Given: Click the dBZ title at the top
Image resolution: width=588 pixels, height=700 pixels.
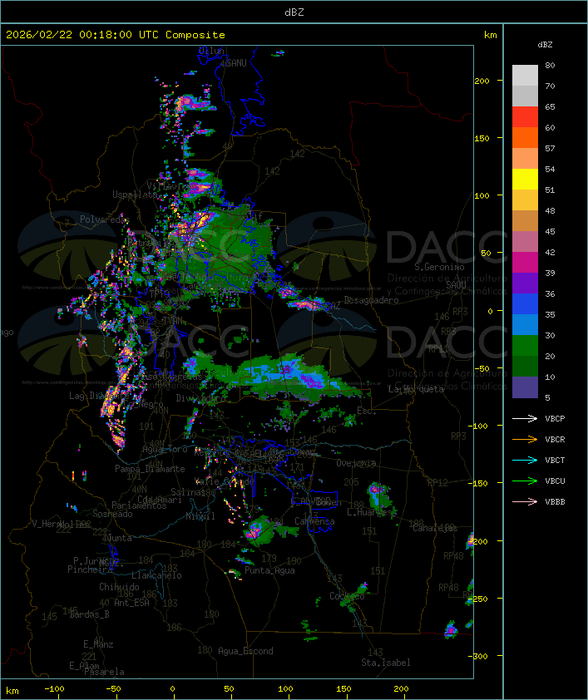Looking at the screenshot, I should [294, 12].
